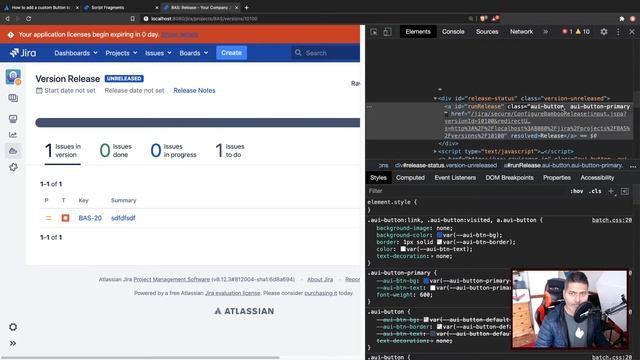640x360 pixels.
Task: Click color swatch for --aui-btn-text
Action: 403,249
